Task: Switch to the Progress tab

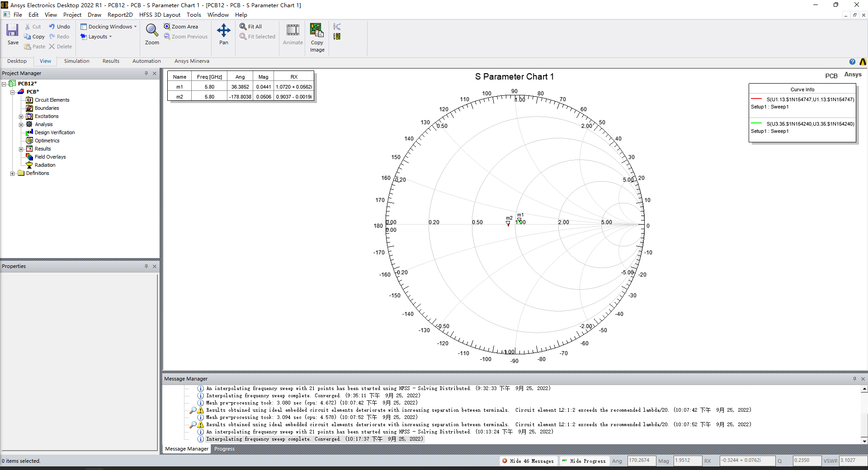Action: coord(224,449)
